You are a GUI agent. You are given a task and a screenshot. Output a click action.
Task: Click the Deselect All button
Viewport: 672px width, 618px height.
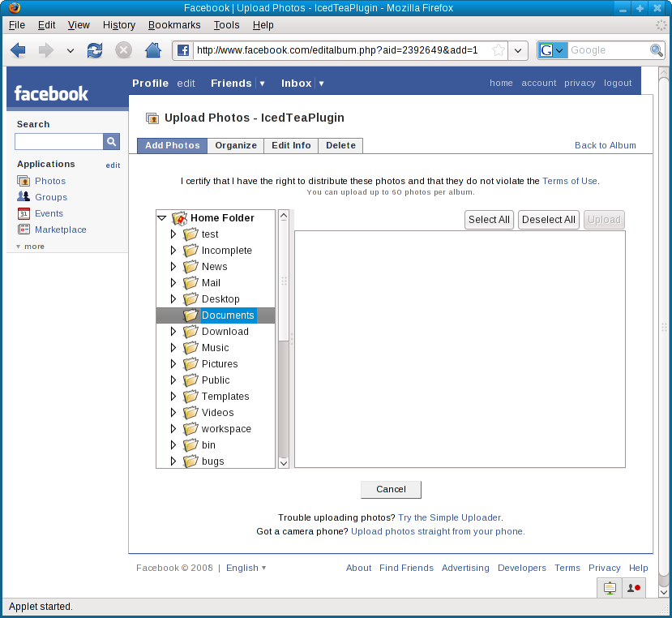pyautogui.click(x=549, y=220)
